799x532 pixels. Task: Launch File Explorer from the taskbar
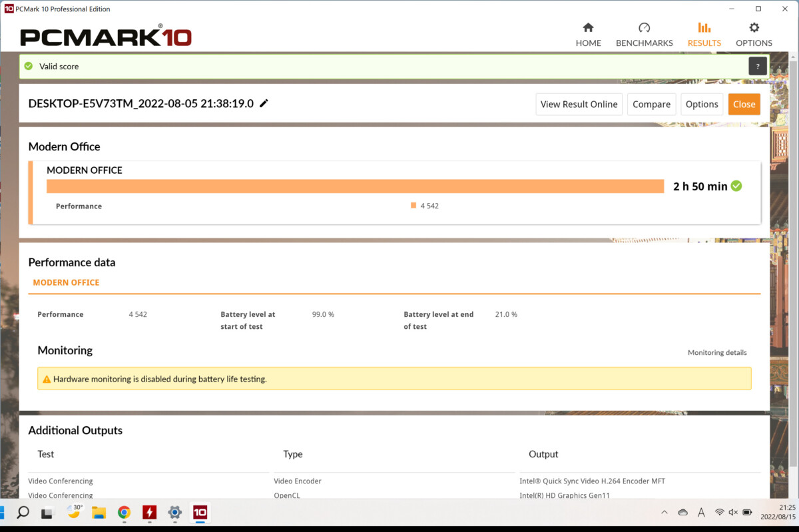tap(99, 513)
